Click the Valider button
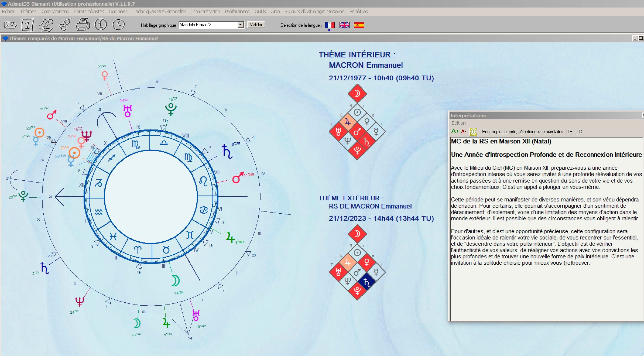This screenshot has width=644, height=356. click(256, 25)
